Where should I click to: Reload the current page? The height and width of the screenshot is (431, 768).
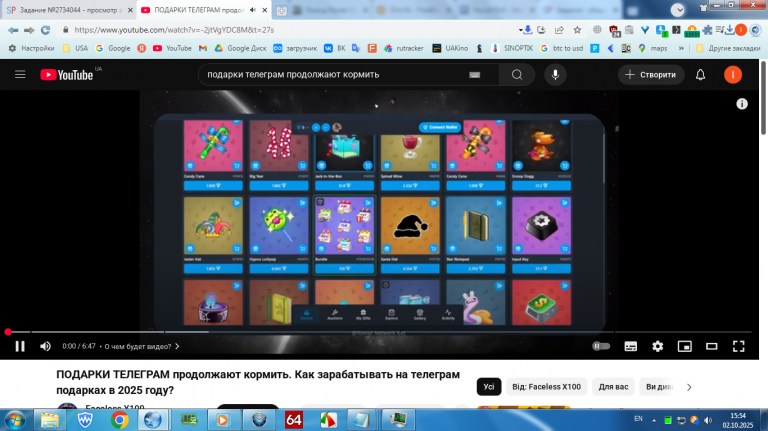pos(46,30)
